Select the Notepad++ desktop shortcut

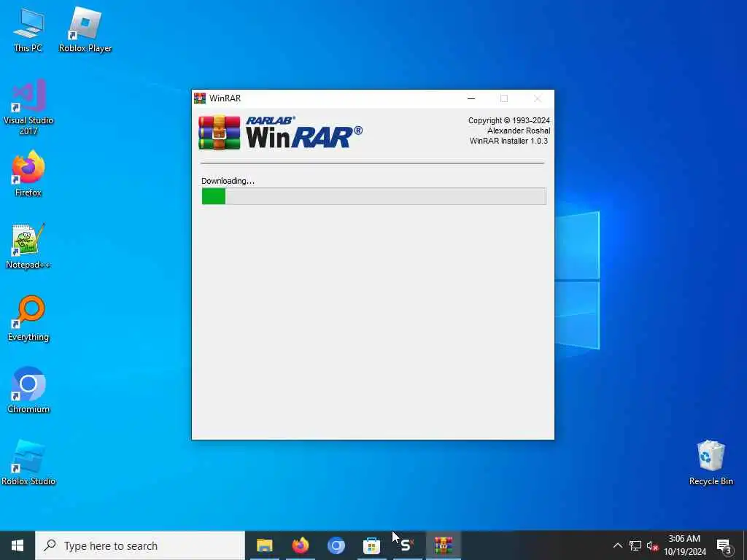coord(28,246)
